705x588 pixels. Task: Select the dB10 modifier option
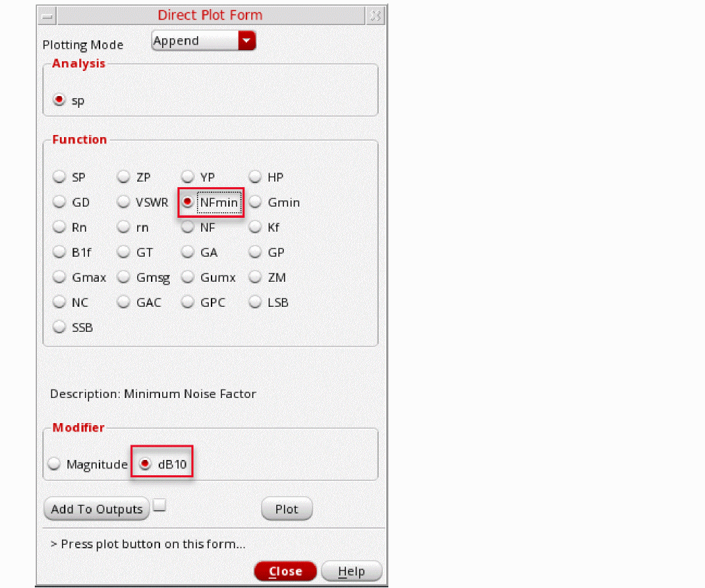(145, 463)
